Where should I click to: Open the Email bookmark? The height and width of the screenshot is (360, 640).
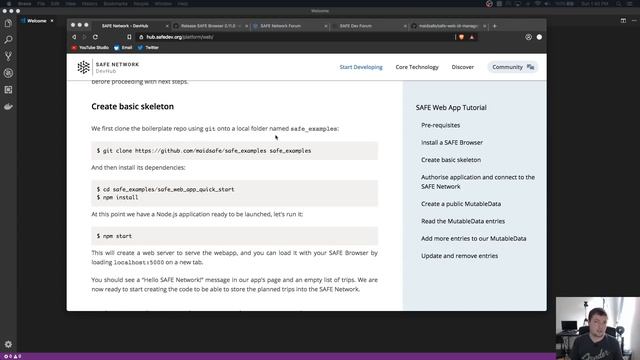(x=123, y=48)
